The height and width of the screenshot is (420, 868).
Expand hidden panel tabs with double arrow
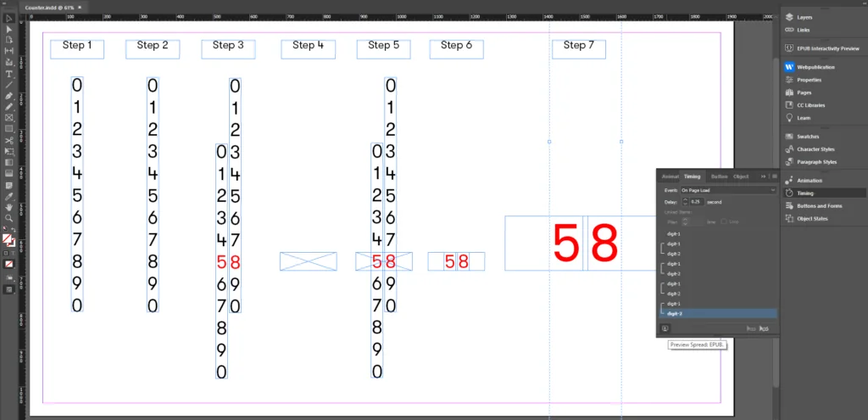coord(765,176)
